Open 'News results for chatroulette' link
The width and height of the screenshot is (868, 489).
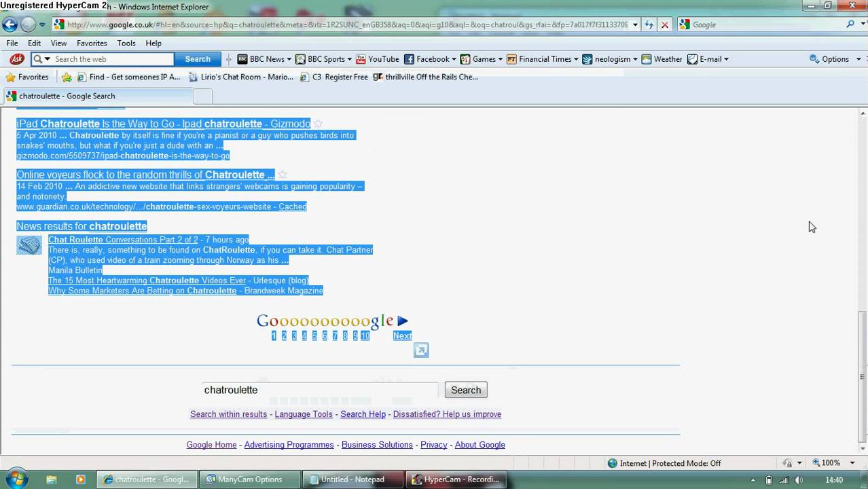[82, 226]
